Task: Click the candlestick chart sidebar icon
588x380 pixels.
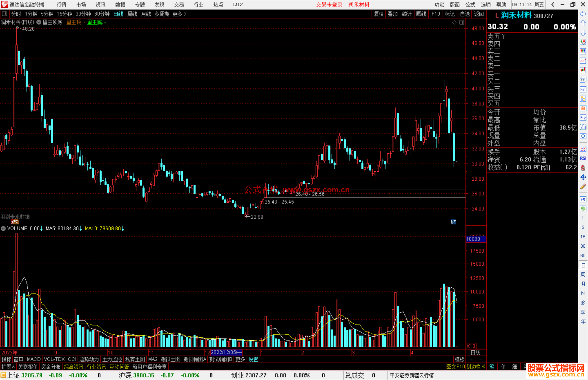Action: [583, 70]
